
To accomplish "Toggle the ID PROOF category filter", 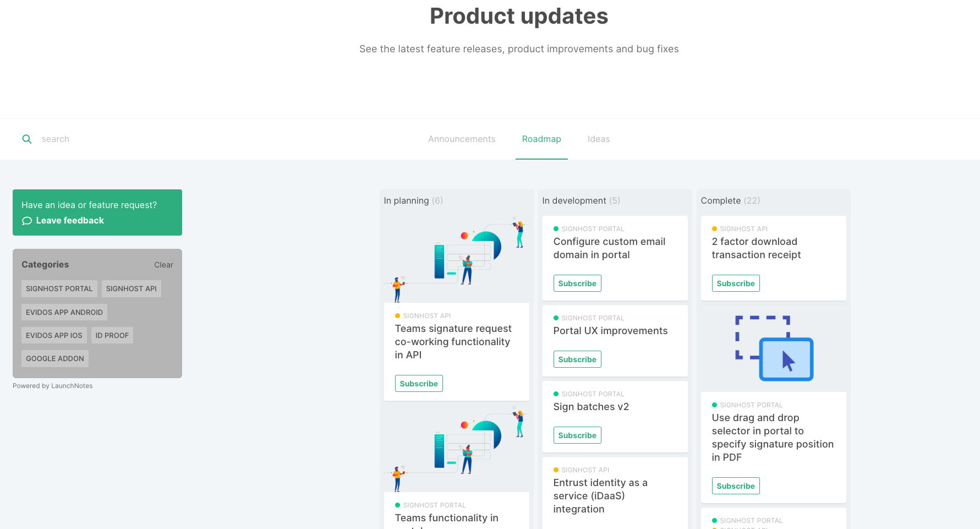I will (112, 335).
